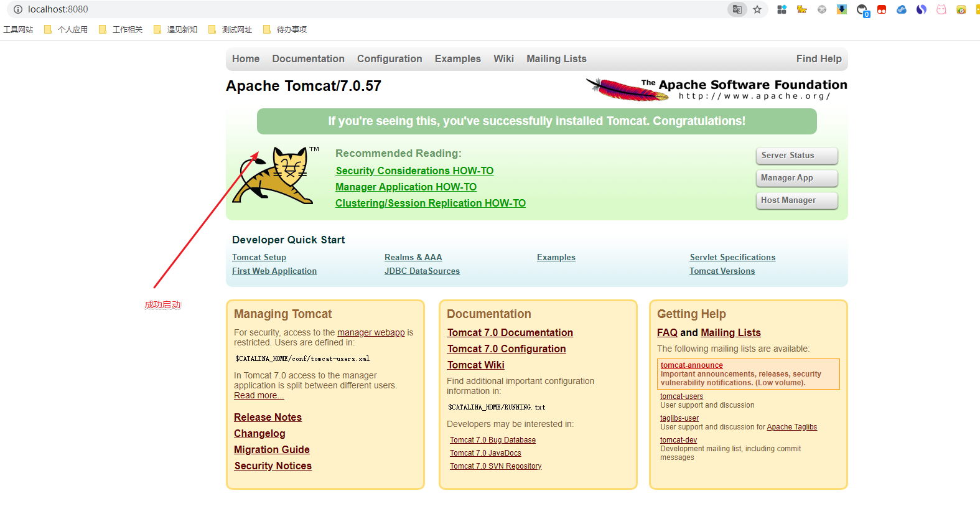Click the grey circular command-symbol extension icon

[x=822, y=9]
